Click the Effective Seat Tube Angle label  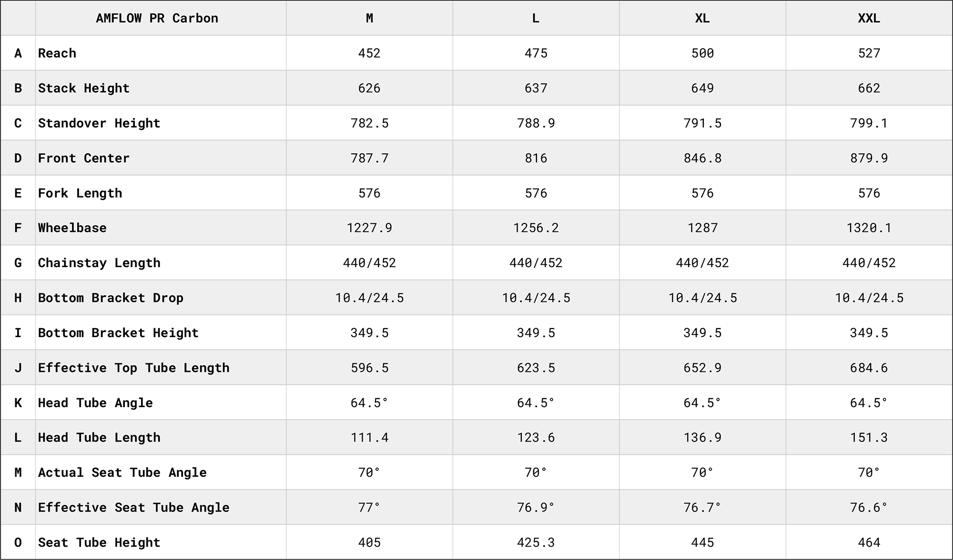pyautogui.click(x=133, y=507)
